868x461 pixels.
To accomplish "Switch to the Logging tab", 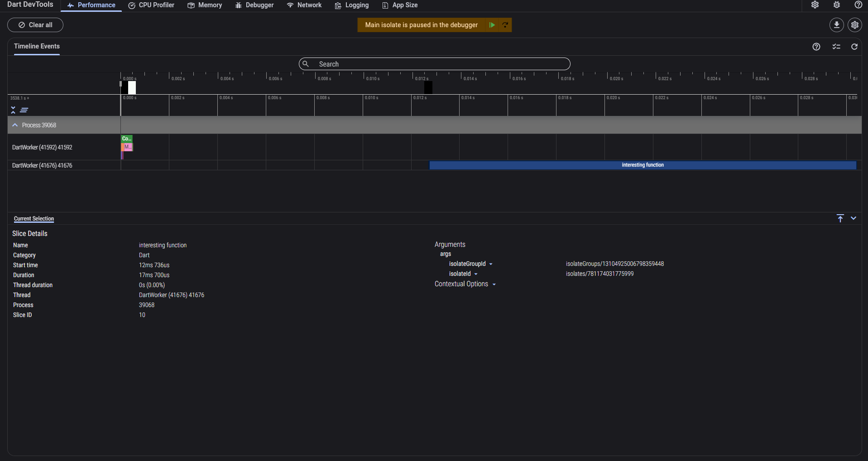I will pyautogui.click(x=352, y=5).
